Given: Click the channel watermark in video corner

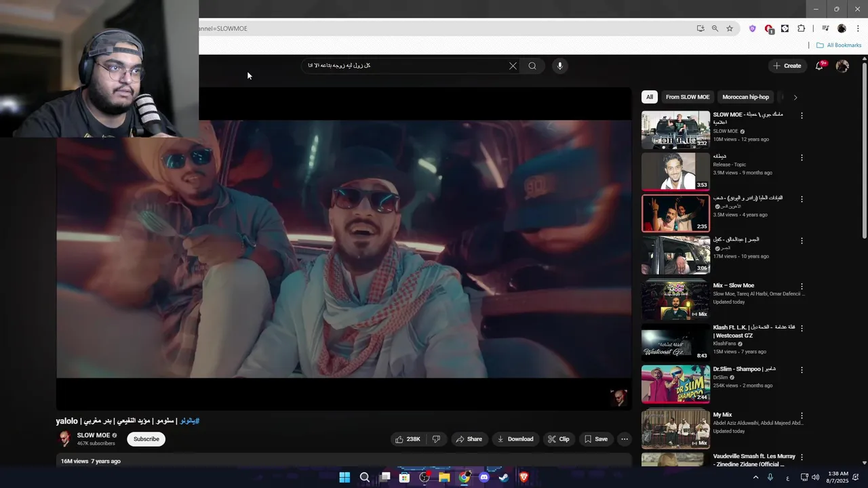Looking at the screenshot, I should (618, 398).
